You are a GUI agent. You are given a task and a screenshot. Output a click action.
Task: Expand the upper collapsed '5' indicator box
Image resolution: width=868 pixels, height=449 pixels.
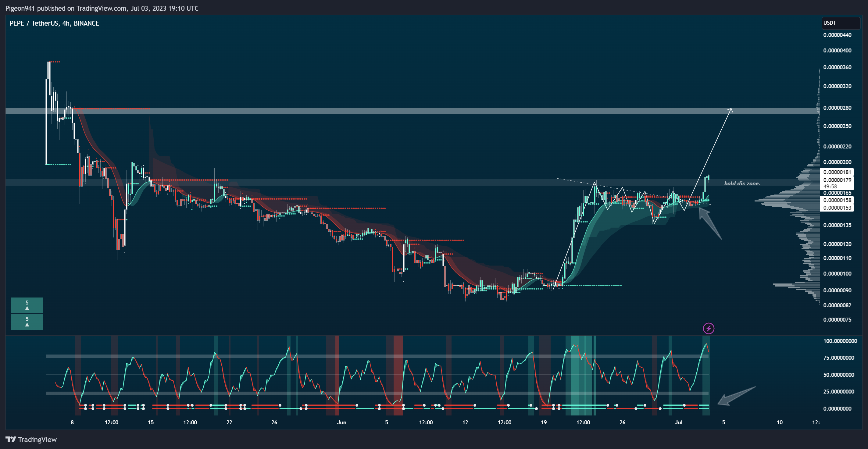[27, 305]
